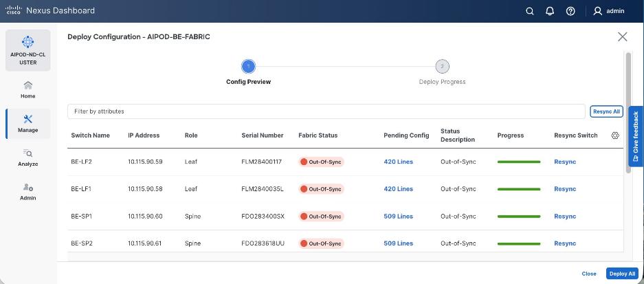
Task: Click the Deploy Progress step circle
Action: click(442, 67)
